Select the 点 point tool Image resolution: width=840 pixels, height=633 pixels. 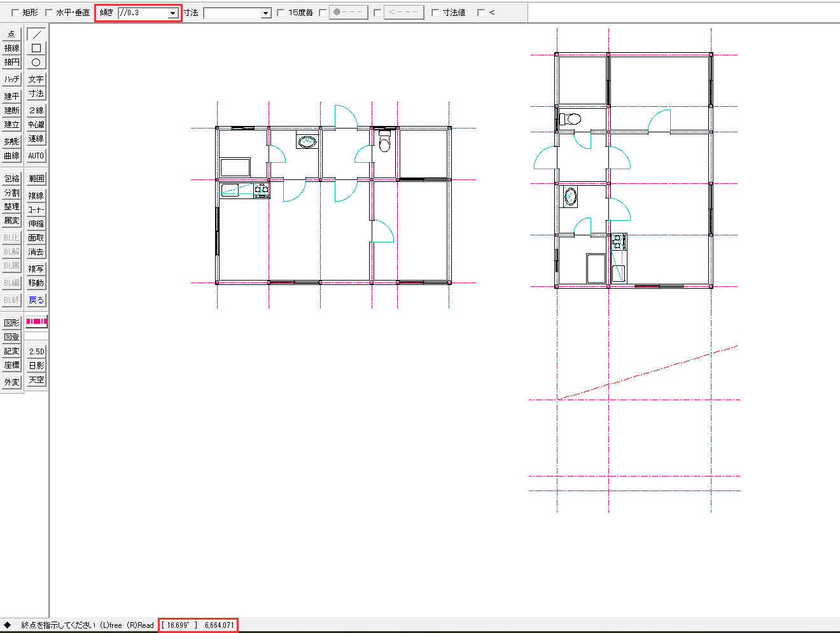point(12,34)
